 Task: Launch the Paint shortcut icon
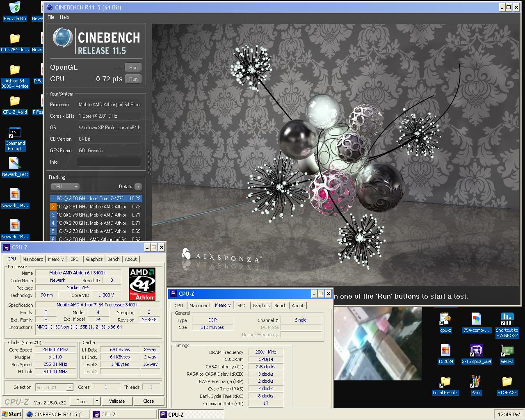(476, 385)
